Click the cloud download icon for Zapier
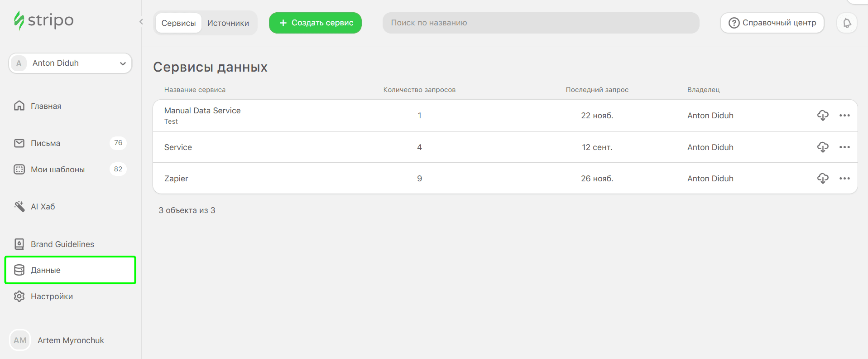This screenshot has width=868, height=359. (823, 179)
